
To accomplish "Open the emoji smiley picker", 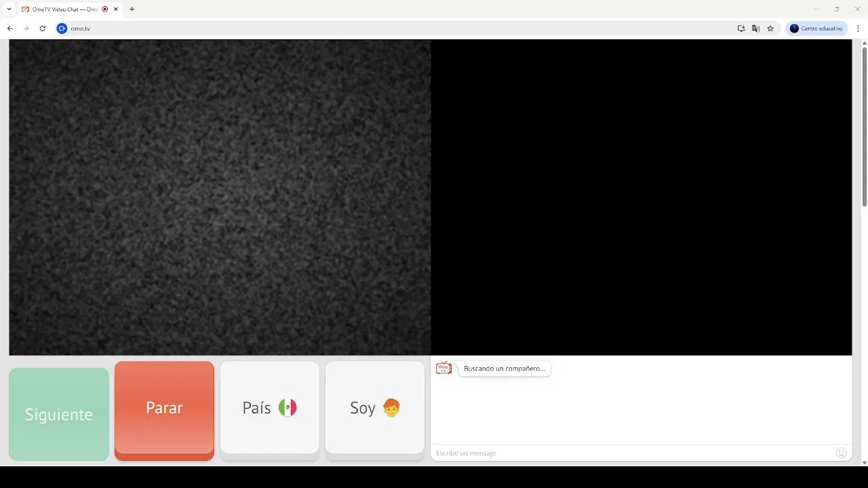I will point(842,453).
